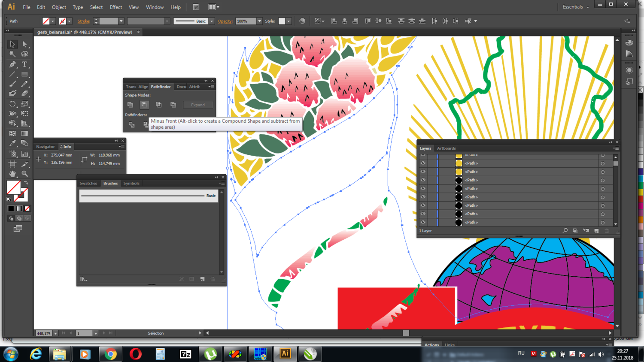The image size is (644, 362).
Task: Pick the Eyedropper tool
Action: (12, 144)
